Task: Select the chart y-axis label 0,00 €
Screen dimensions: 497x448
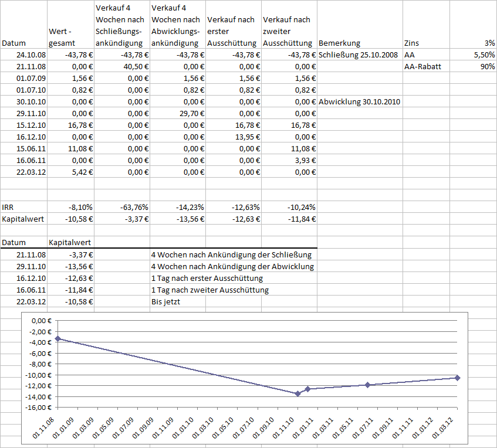Action: [41, 321]
